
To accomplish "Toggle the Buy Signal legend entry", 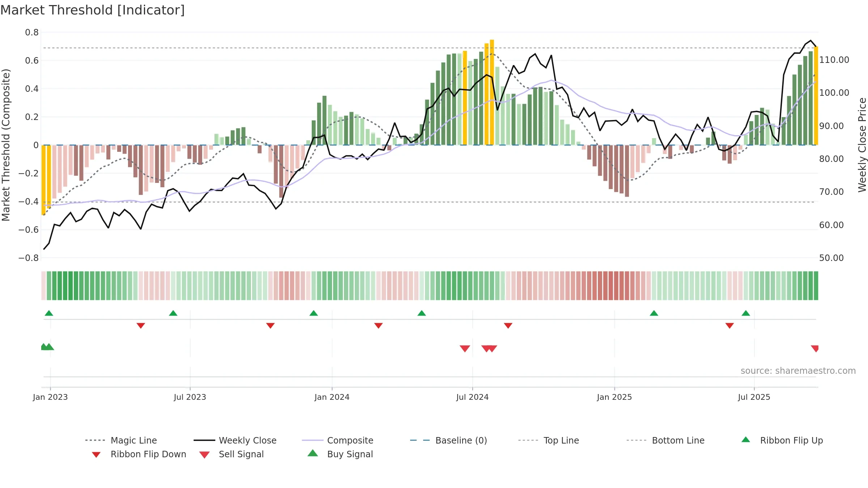I will (x=340, y=454).
